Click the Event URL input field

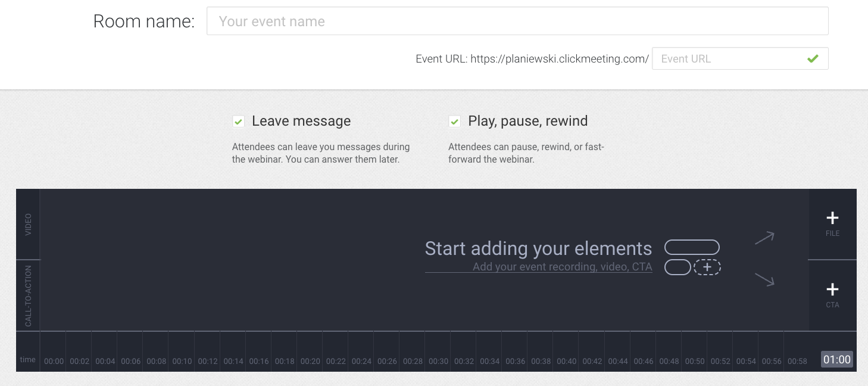740,58
